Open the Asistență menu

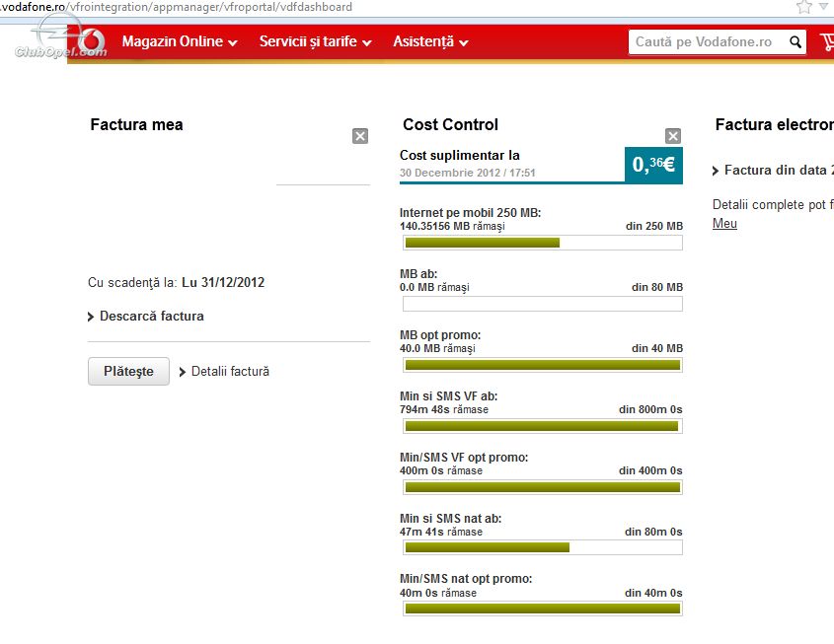[x=430, y=41]
